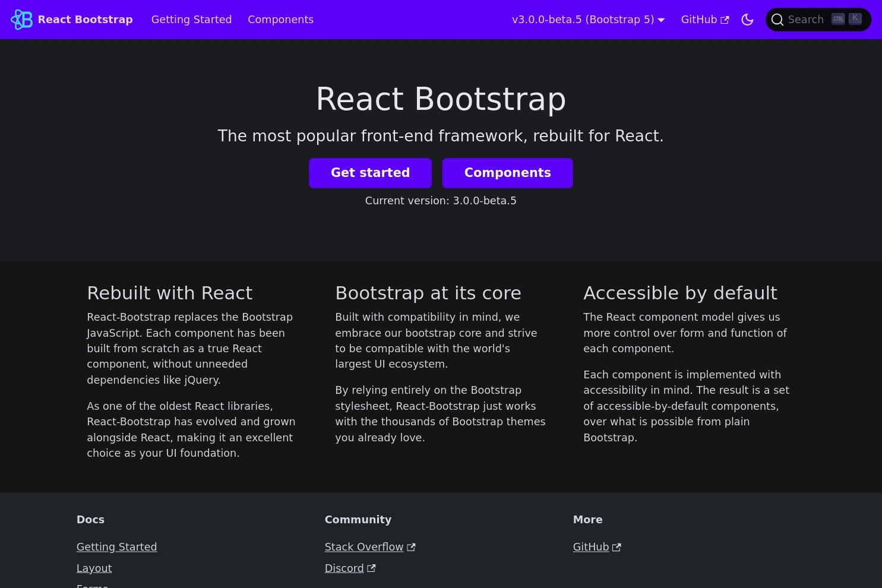Click the "Accessible by default" heading
Screen dimensions: 882x588
pyautogui.click(x=680, y=293)
